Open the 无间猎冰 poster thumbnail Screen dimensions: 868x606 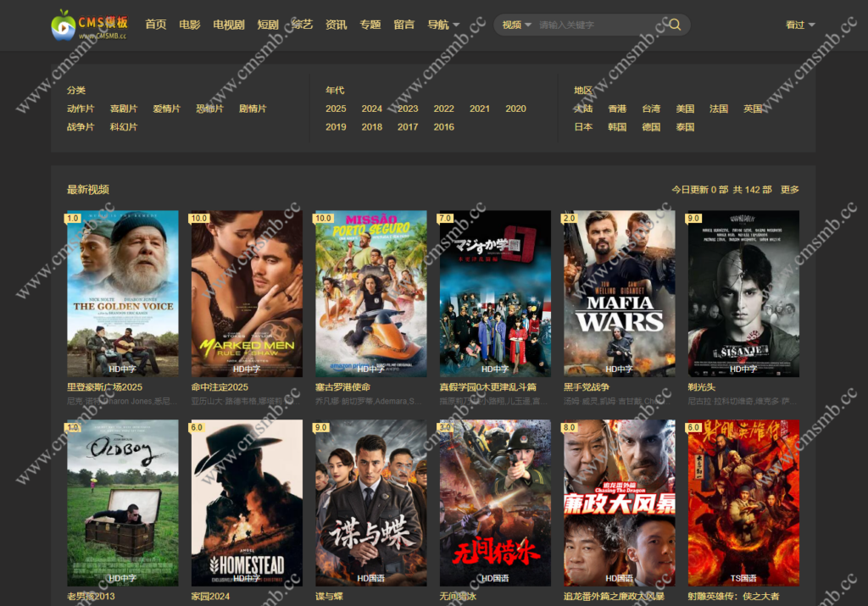coord(495,503)
